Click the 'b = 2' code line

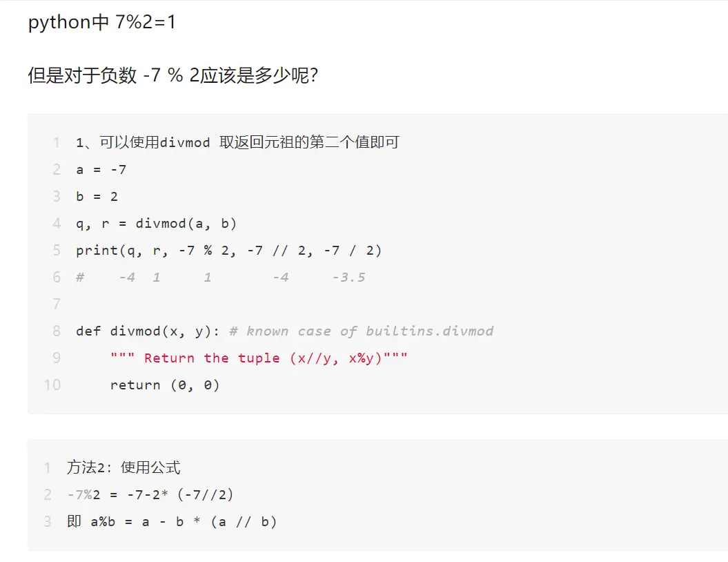coord(97,197)
